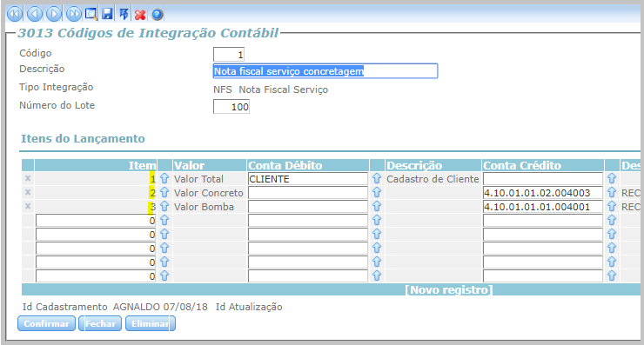Click the Eliminar button
Image resolution: width=644 pixels, height=345 pixels.
coord(151,323)
